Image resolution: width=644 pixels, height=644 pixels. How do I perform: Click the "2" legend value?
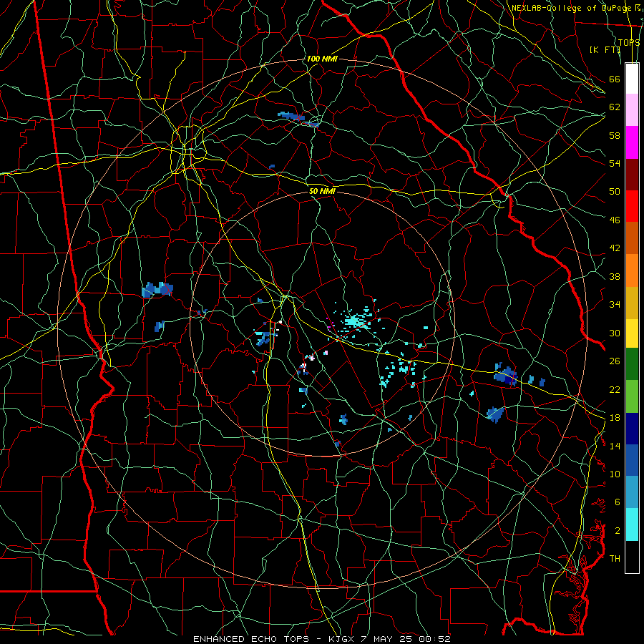[618, 531]
